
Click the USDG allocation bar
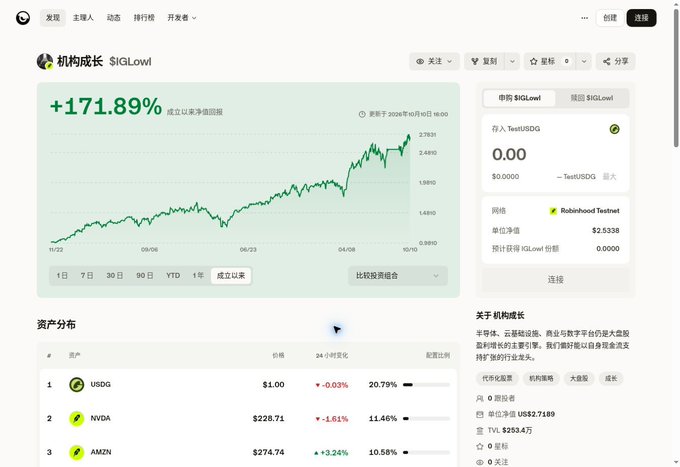point(426,385)
